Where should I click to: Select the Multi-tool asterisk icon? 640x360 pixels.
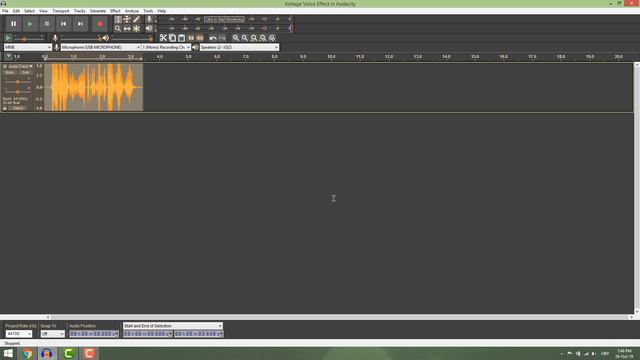(x=136, y=29)
